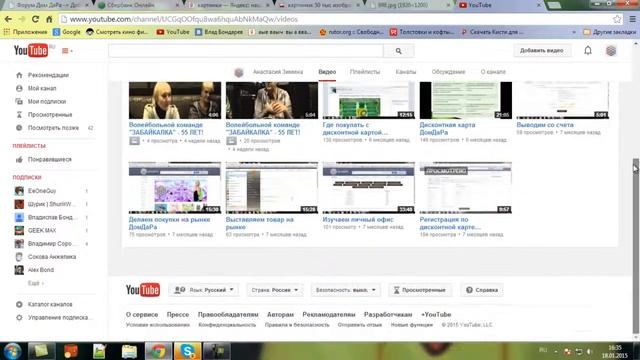This screenshot has width=640, height=360.
Task: Open 'Мой канал' in sidebar
Action: 42,88
